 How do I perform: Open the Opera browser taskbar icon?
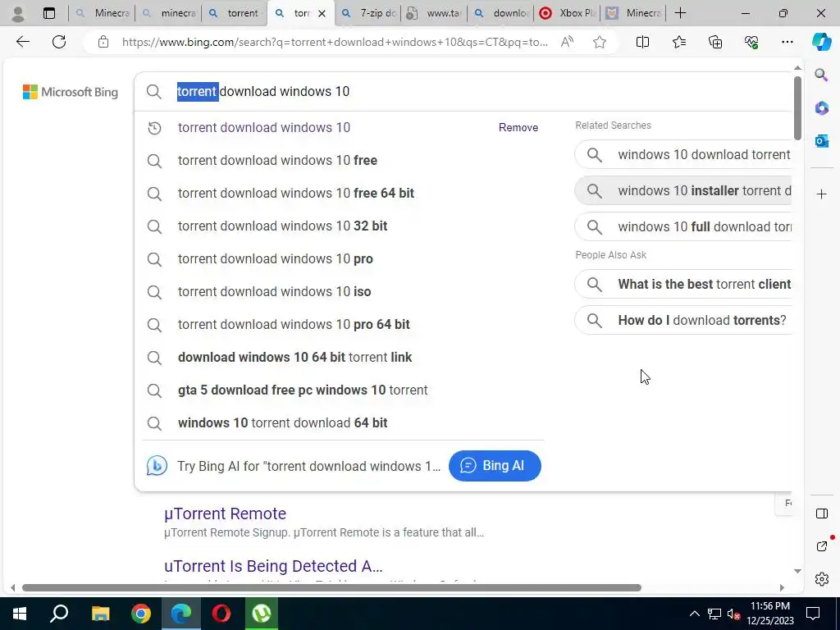[x=221, y=614]
